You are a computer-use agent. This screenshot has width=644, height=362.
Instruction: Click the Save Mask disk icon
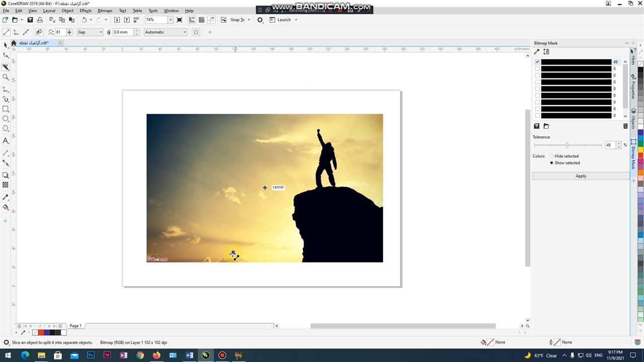coord(537,126)
